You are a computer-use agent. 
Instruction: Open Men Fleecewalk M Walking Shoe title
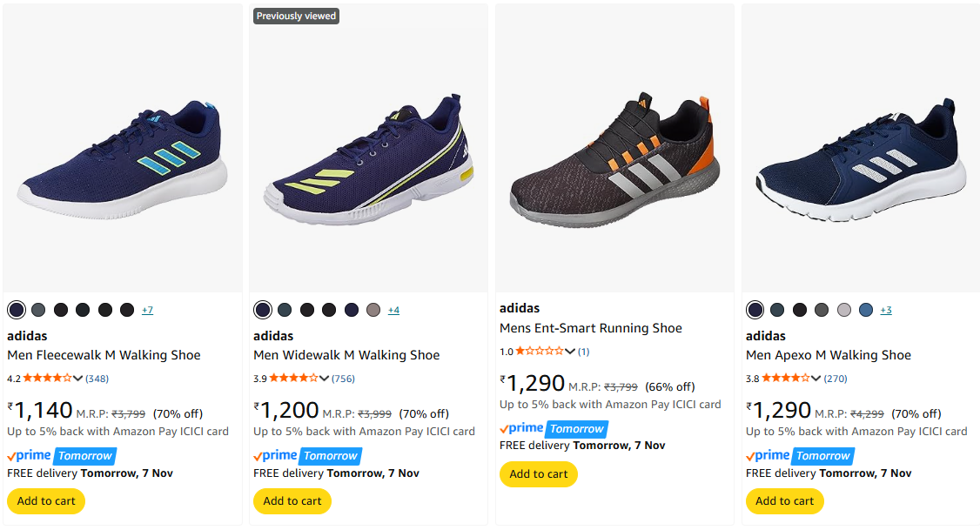104,355
